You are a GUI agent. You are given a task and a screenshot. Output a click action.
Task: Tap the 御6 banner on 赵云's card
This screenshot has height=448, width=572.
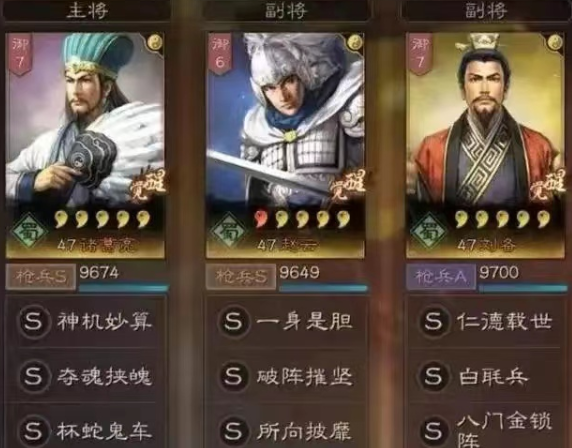pos(220,54)
